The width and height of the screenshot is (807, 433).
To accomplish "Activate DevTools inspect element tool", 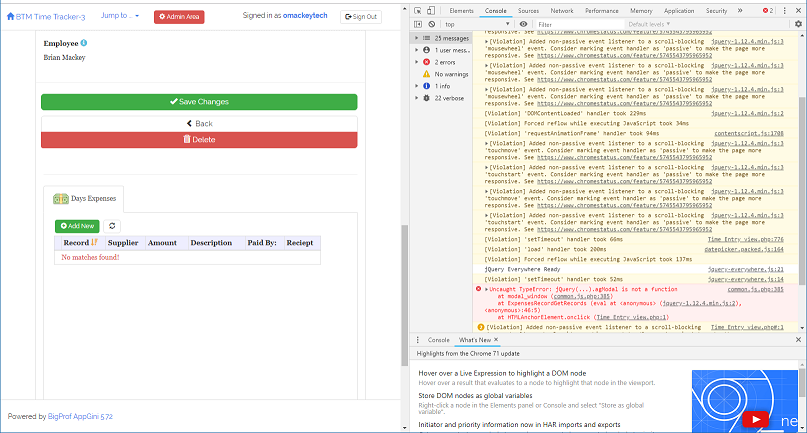I will (418, 10).
